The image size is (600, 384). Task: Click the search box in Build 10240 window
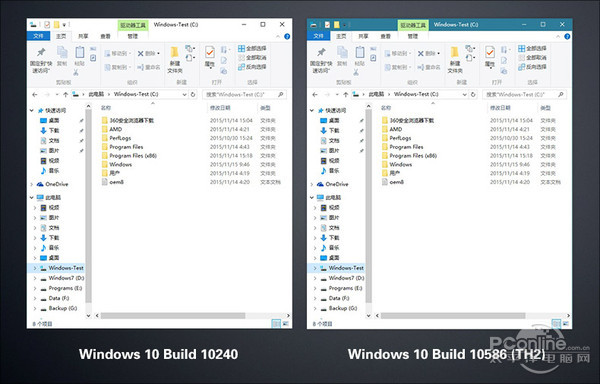244,94
